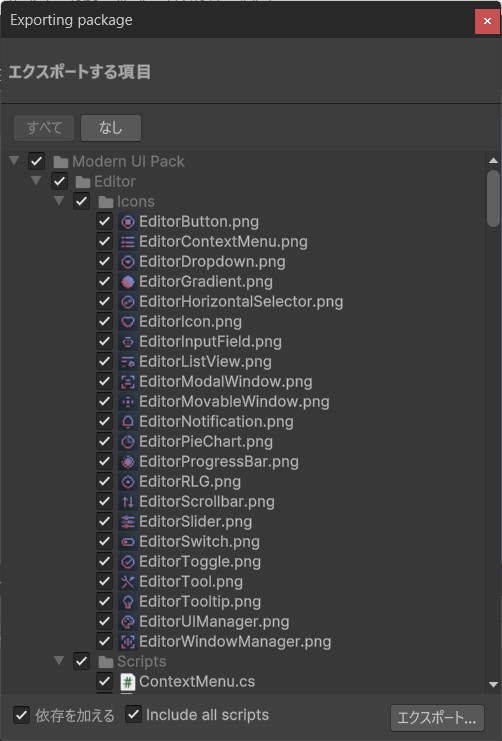502x741 pixels.
Task: Collapse the Editor folder arrow
Action: click(x=36, y=181)
